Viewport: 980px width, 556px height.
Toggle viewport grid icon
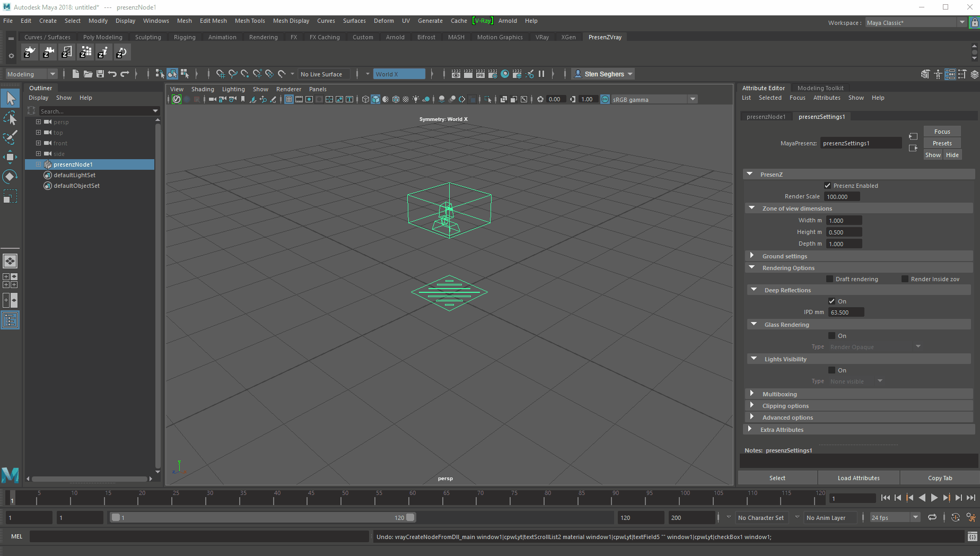[x=289, y=99]
